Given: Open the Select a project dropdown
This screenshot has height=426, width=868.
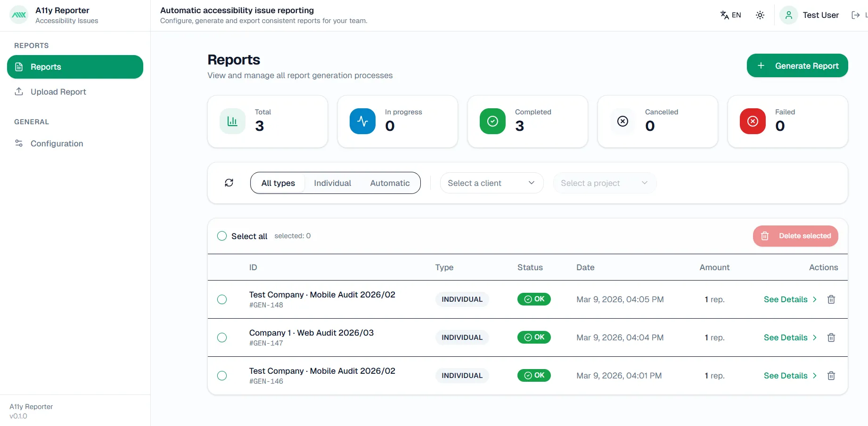Looking at the screenshot, I should (604, 183).
